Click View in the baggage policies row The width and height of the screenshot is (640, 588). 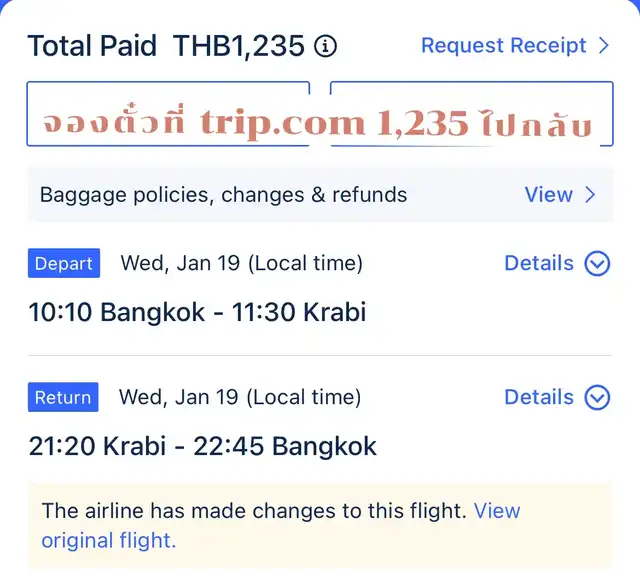click(548, 195)
